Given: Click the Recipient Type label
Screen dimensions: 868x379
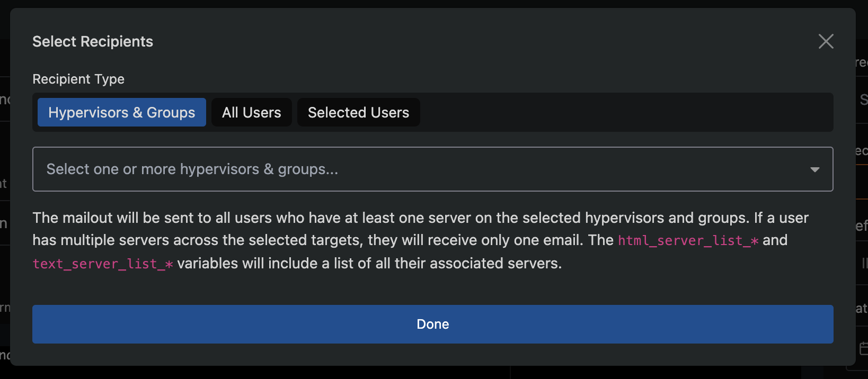Looking at the screenshot, I should coord(78,79).
